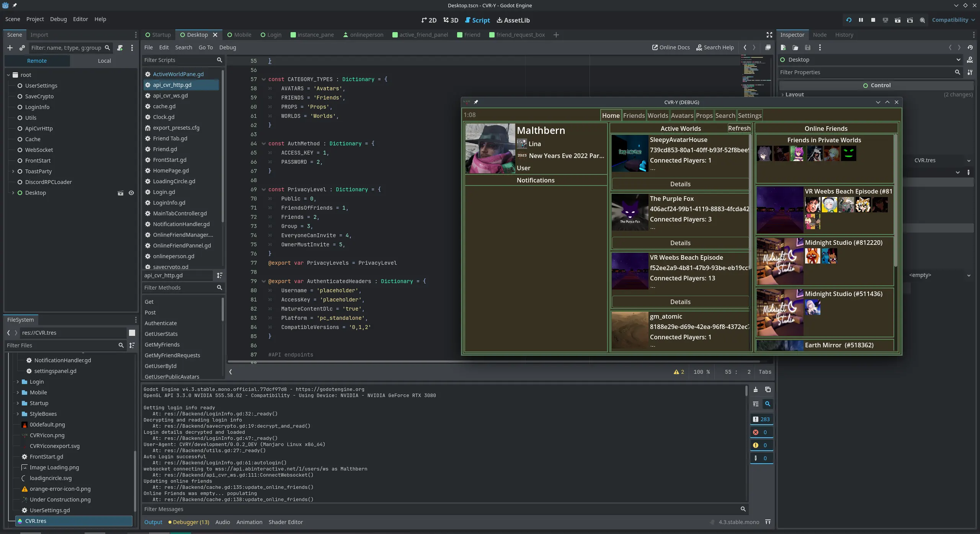The width and height of the screenshot is (980, 534).
Task: Show the script warnings count icon
Action: point(679,372)
